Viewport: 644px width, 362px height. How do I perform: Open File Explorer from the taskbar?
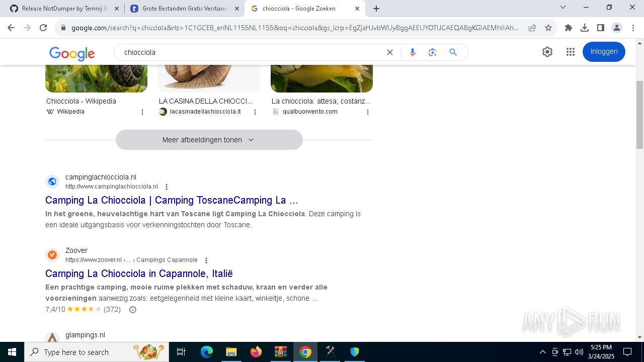click(x=231, y=352)
